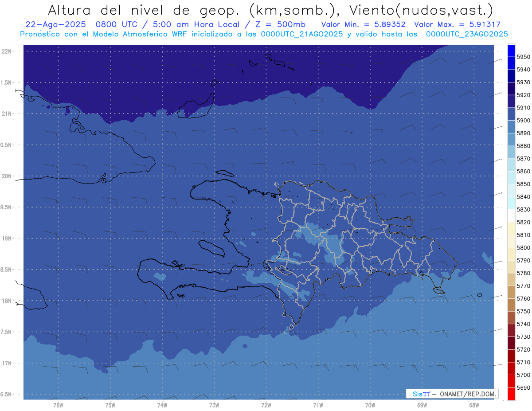Click the '5870' color bar label

coord(523,159)
